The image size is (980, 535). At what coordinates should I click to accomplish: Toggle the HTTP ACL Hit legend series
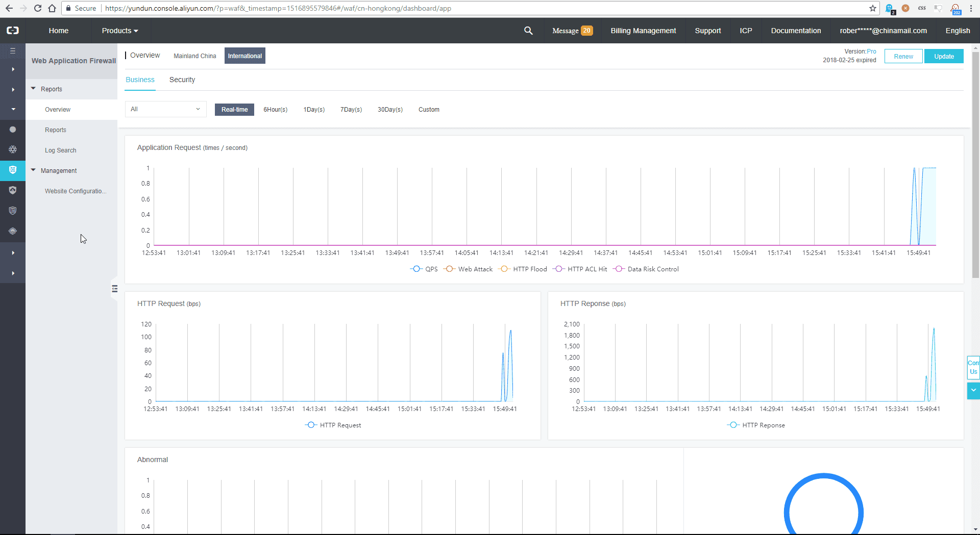pos(580,269)
